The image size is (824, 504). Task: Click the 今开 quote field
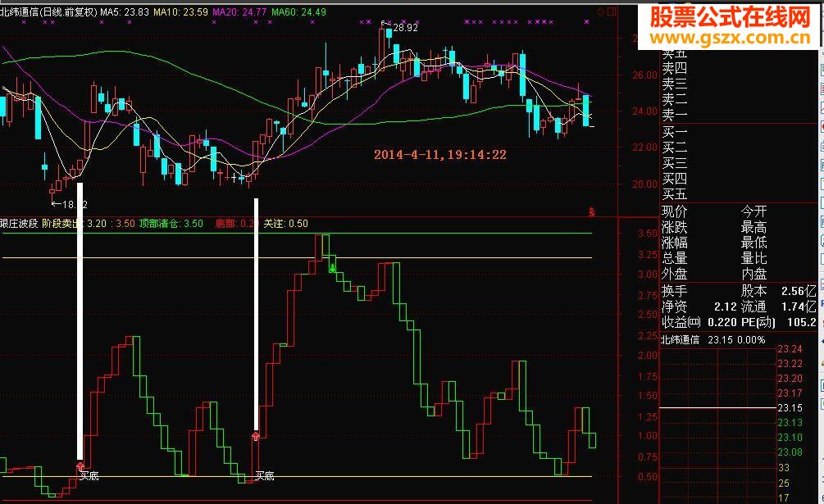pos(754,212)
